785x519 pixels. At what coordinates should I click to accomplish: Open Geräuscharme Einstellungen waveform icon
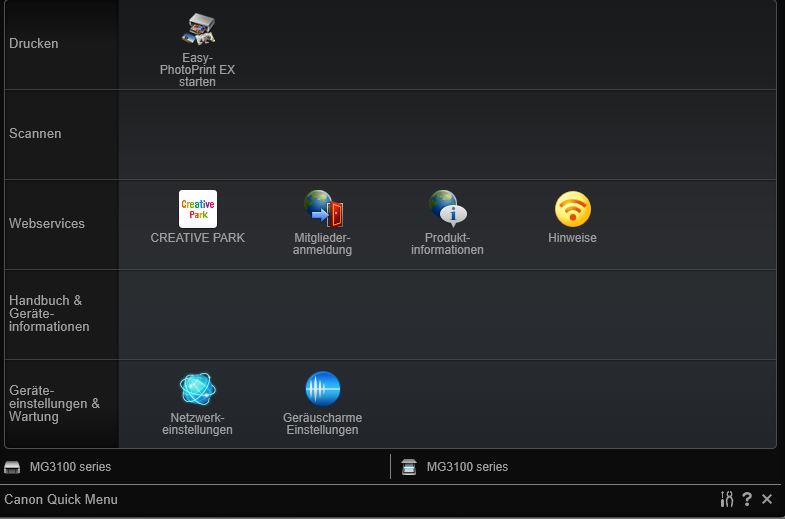(323, 389)
